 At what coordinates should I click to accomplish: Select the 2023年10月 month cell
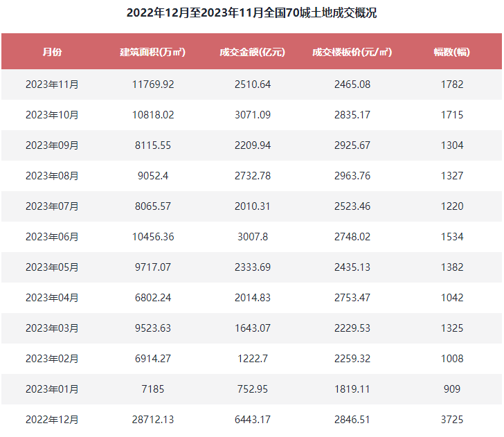[x=52, y=115]
